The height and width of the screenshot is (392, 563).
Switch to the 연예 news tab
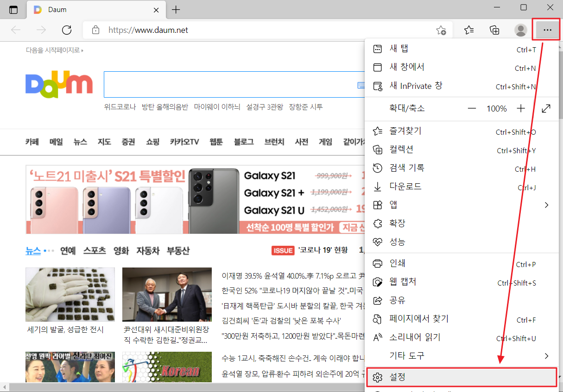[x=68, y=250]
